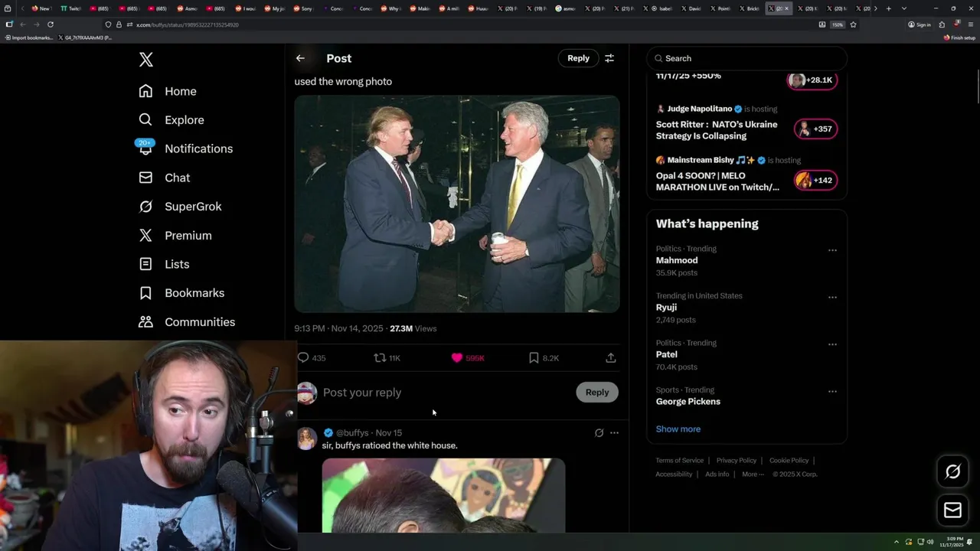Open the Import bookmarks toolbar item
980x551 pixels.
[29, 37]
